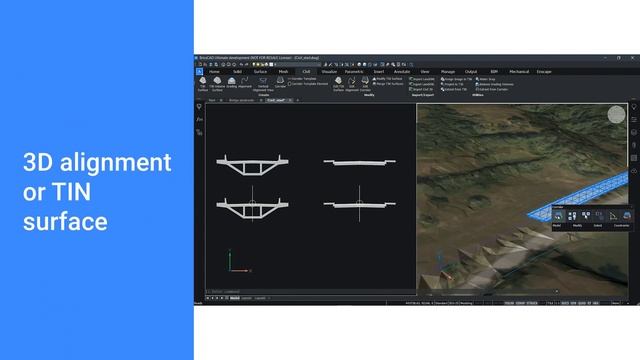Open the Home ribbon tab
The height and width of the screenshot is (360, 640).
point(214,71)
